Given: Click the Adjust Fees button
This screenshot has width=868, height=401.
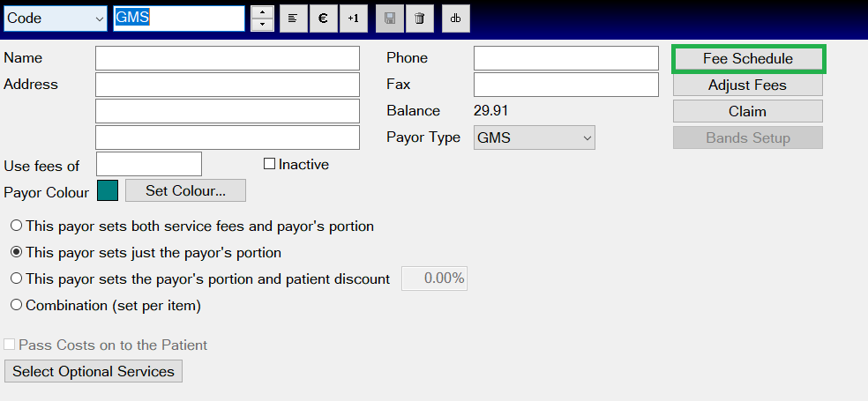Looking at the screenshot, I should (748, 85).
